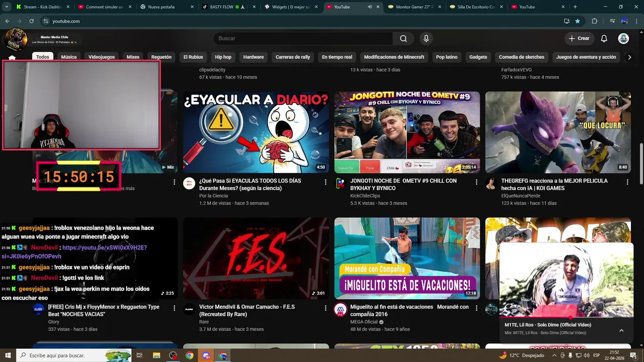Select Juegos de aventura y acción chip
644x362 pixels.
(x=586, y=57)
